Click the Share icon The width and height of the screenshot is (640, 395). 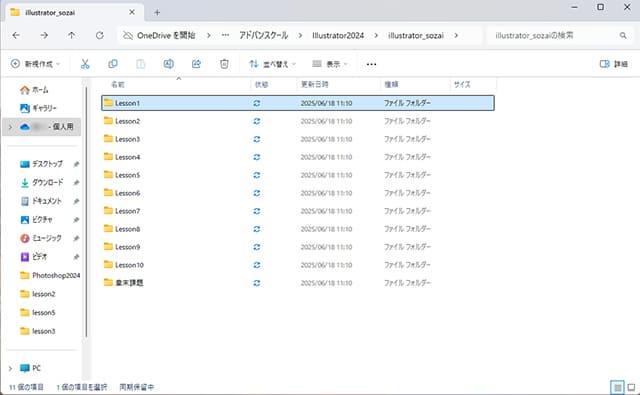pyautogui.click(x=196, y=64)
